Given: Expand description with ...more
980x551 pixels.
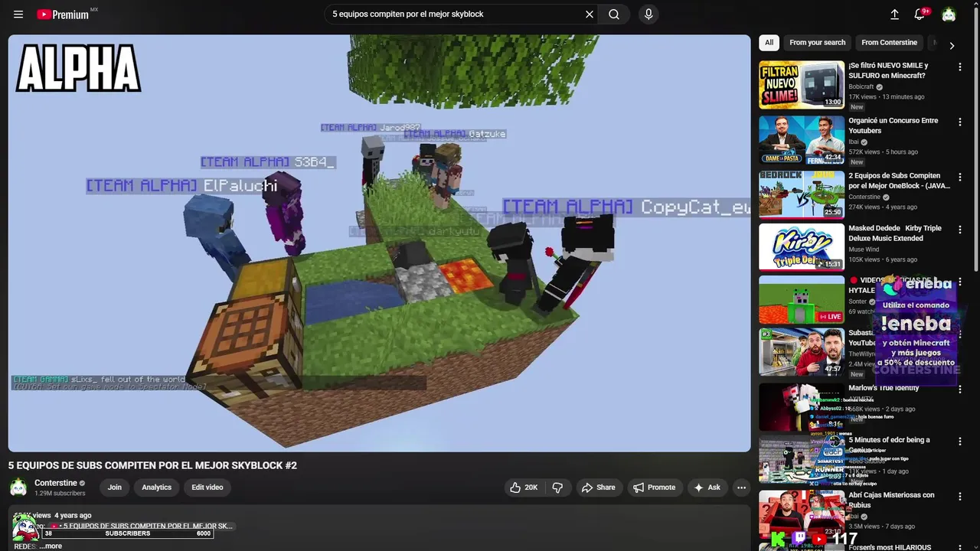Looking at the screenshot, I should click(51, 546).
